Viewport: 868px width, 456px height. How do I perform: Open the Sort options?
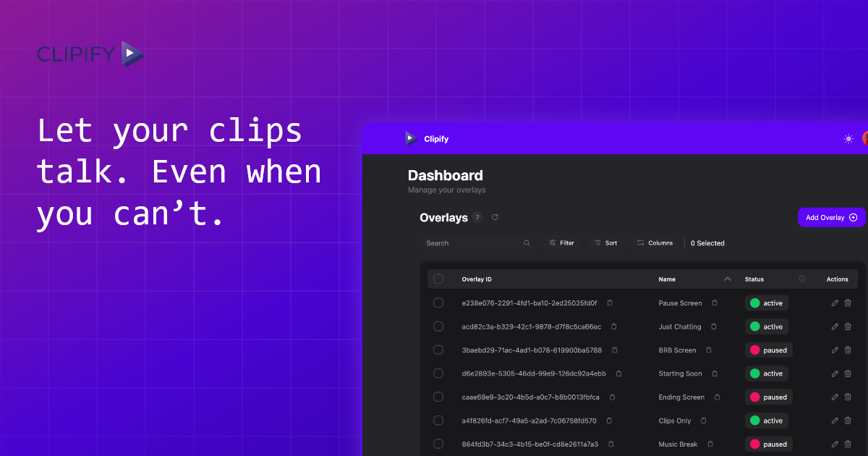click(605, 242)
